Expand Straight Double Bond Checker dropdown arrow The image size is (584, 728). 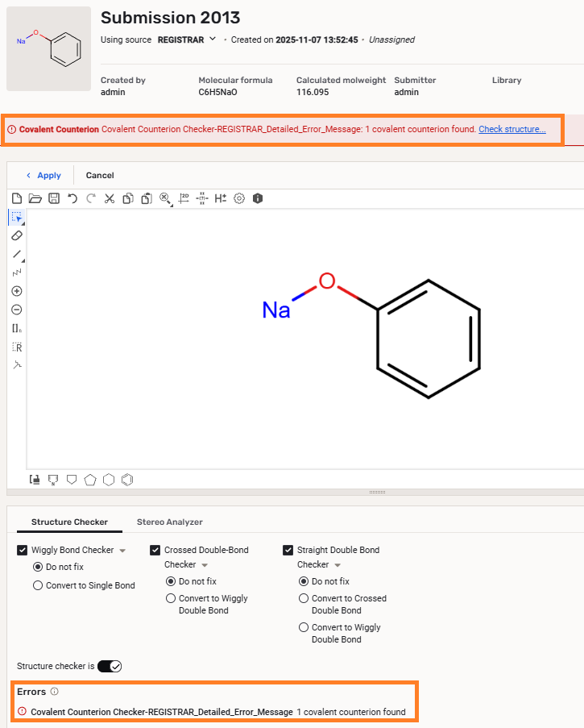(338, 565)
